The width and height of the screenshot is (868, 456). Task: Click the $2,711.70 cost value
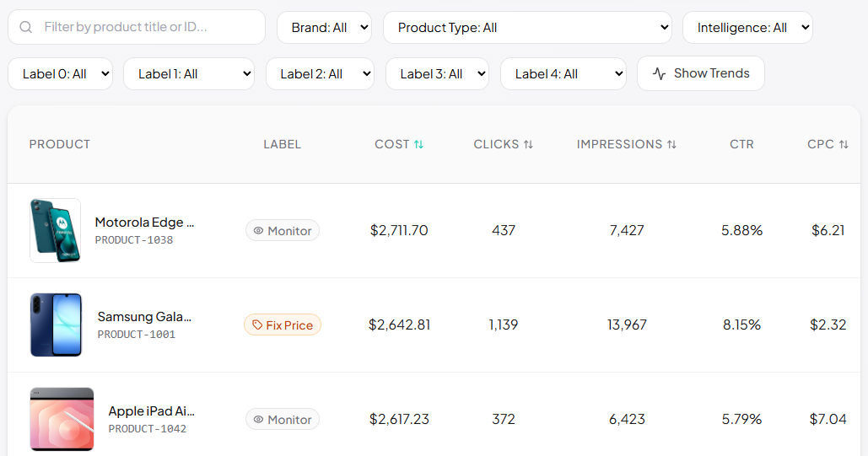(x=399, y=230)
